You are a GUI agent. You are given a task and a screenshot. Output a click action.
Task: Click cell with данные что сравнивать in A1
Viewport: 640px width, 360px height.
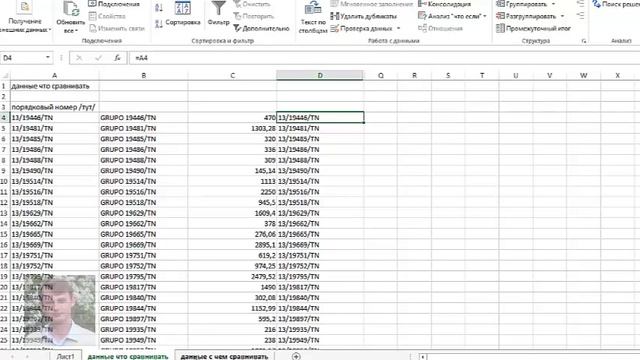point(54,86)
